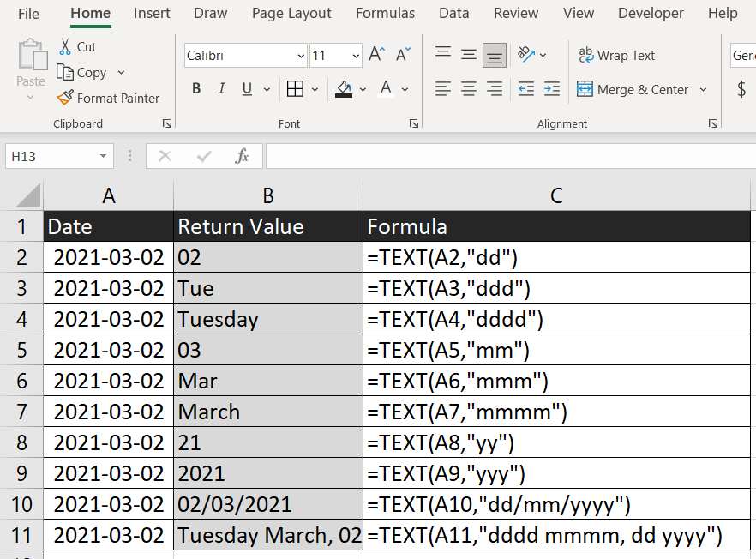Click the Insert Function fx icon
Screen dimensions: 756x559
[242, 156]
